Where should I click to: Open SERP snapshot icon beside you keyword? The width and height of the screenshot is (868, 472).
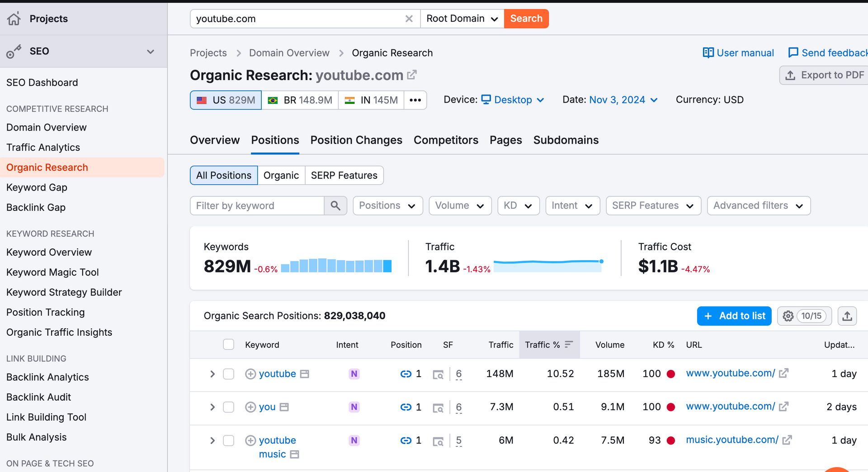(284, 407)
